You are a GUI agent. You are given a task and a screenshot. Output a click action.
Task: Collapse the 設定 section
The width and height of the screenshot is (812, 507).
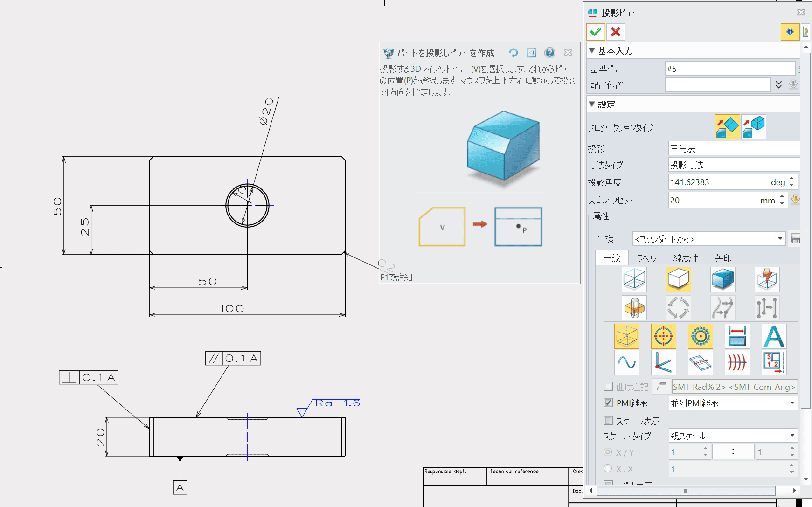[x=592, y=104]
